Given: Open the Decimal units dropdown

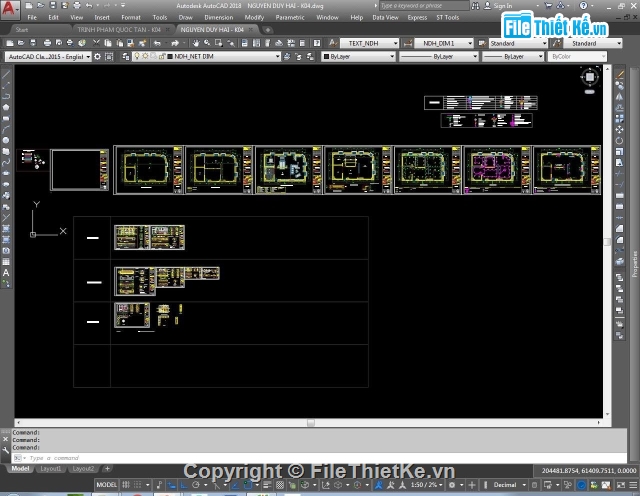Looking at the screenshot, I should pos(509,485).
